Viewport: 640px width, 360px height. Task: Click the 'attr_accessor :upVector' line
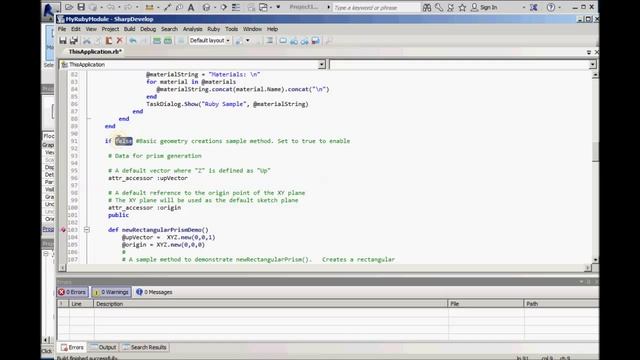point(148,178)
